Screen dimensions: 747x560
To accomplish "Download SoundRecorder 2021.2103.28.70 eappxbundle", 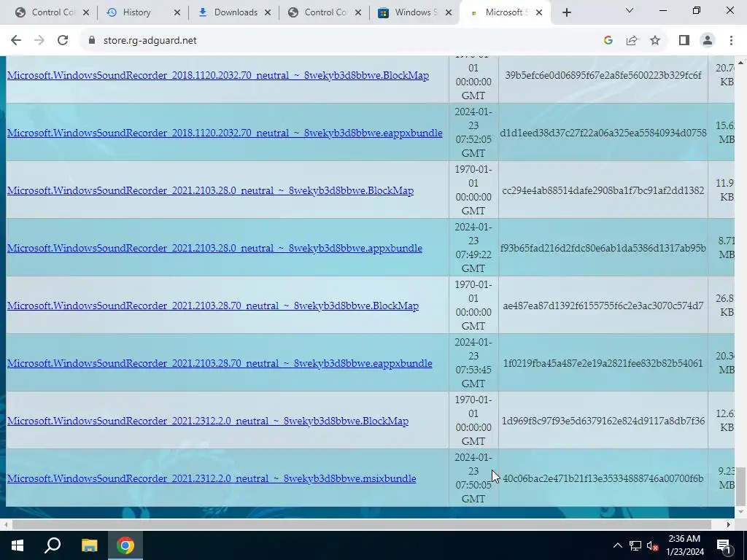I will pos(220,363).
